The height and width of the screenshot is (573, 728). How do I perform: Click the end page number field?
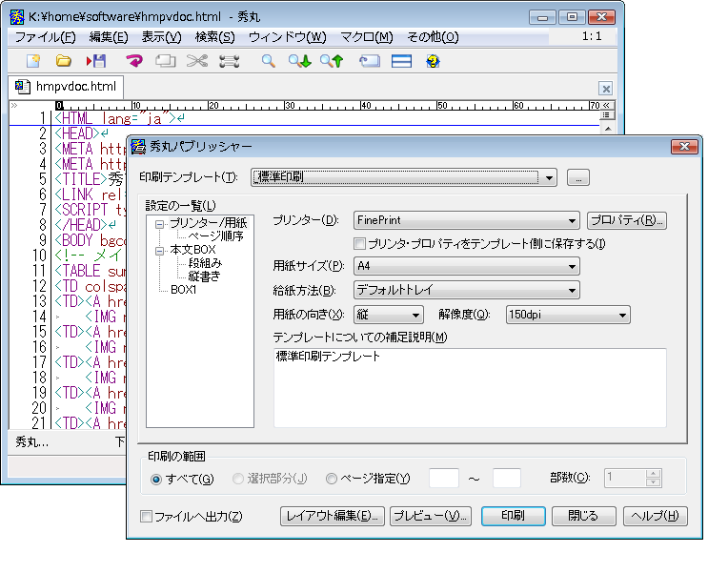click(x=507, y=479)
